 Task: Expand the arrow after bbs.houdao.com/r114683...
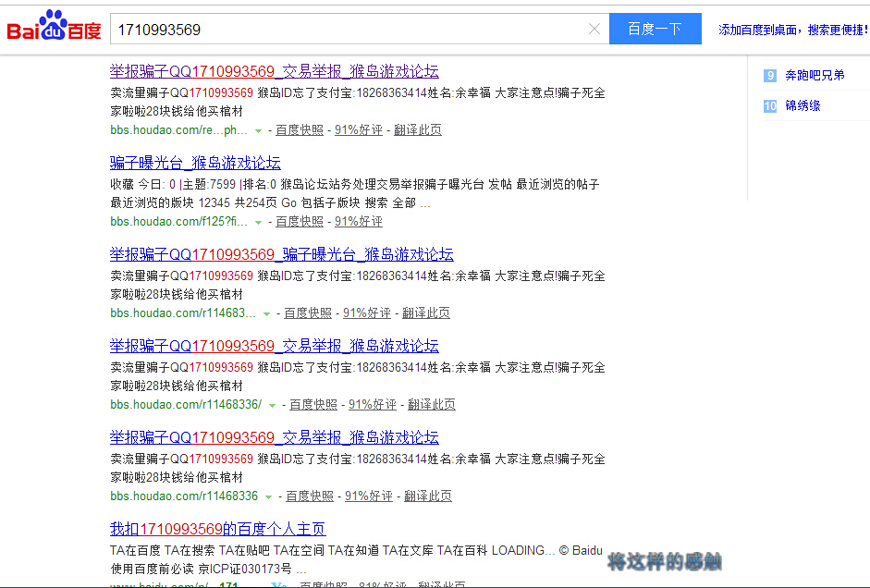click(x=266, y=314)
